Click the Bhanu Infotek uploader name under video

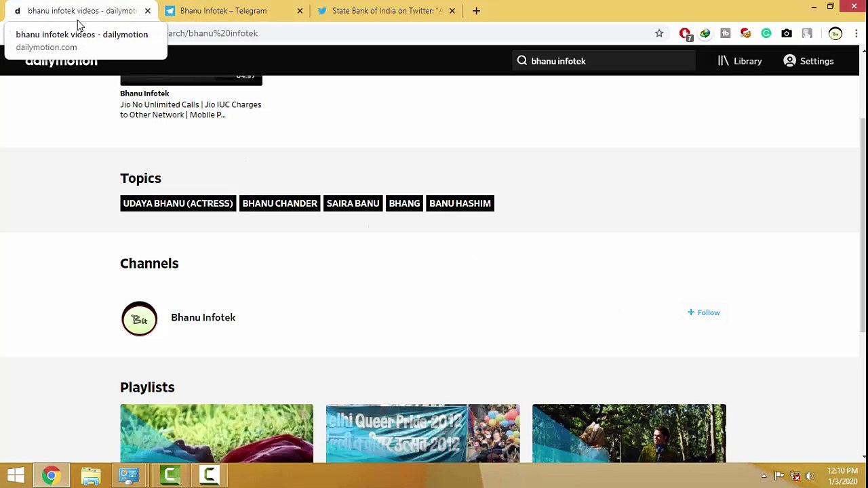pyautogui.click(x=144, y=94)
